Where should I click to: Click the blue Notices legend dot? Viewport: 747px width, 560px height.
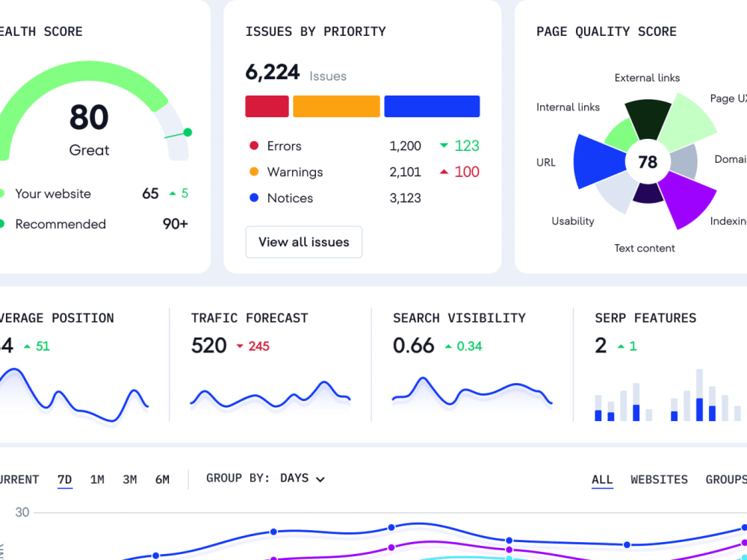[x=254, y=198]
